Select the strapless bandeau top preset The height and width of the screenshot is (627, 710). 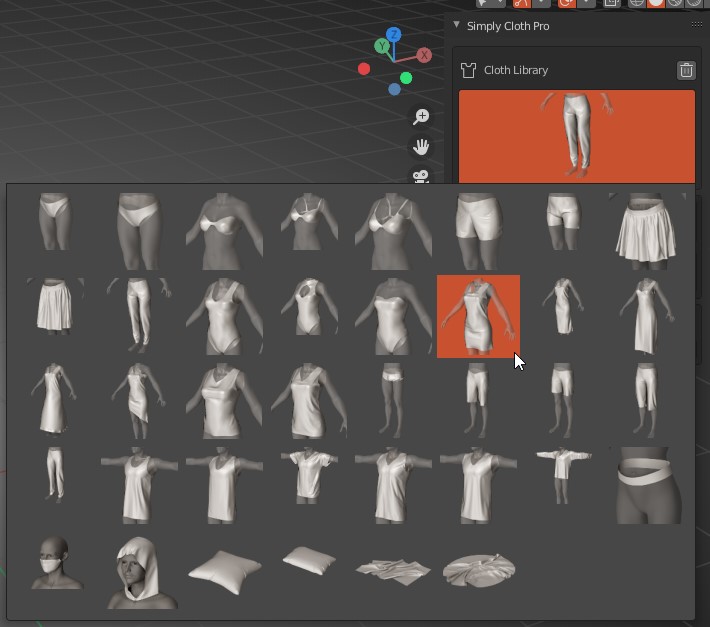pos(225,231)
